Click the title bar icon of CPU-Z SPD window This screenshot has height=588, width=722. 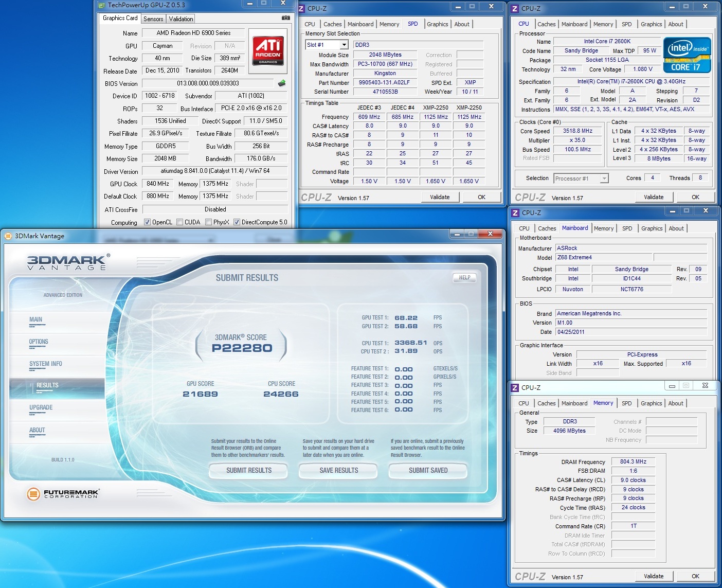click(x=301, y=8)
